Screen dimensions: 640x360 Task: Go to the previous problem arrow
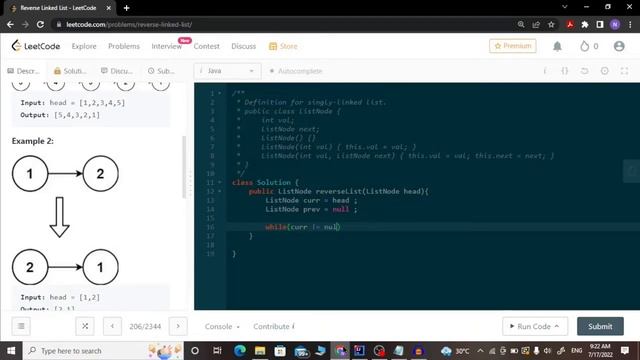click(x=112, y=326)
